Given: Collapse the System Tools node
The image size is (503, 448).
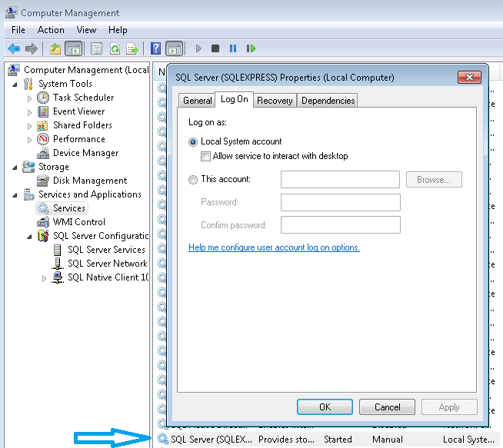Looking at the screenshot, I should click(15, 85).
